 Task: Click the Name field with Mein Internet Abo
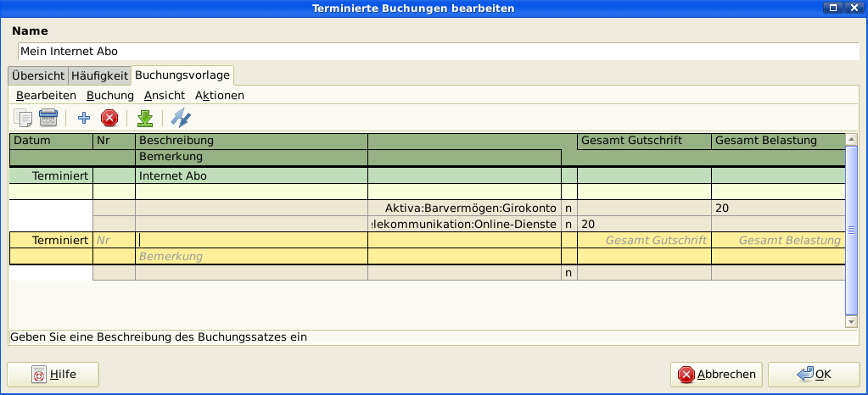(437, 52)
